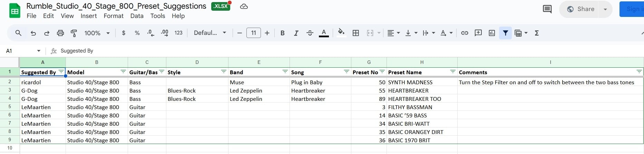Click the search menus magnifier icon

[18, 33]
